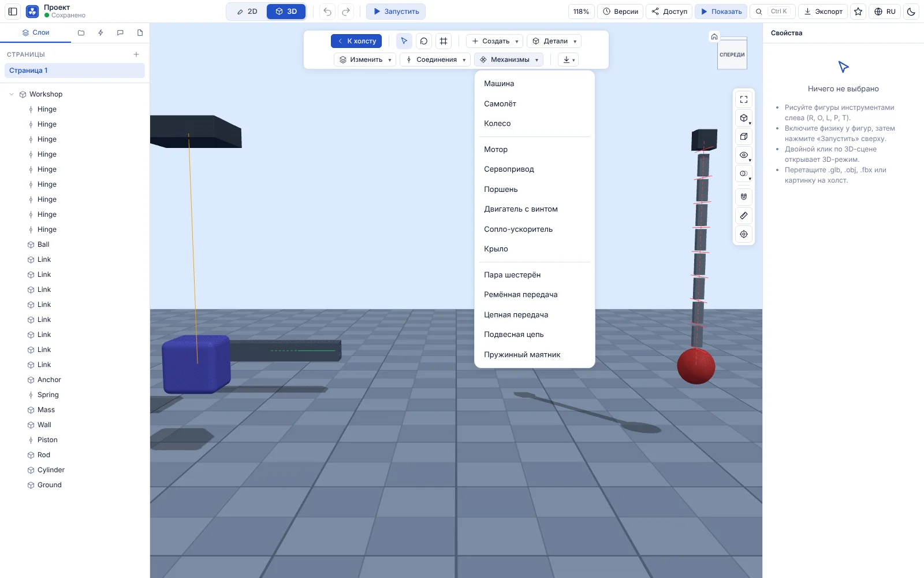The image size is (924, 578).
Task: Click the Запустить run button
Action: point(396,12)
